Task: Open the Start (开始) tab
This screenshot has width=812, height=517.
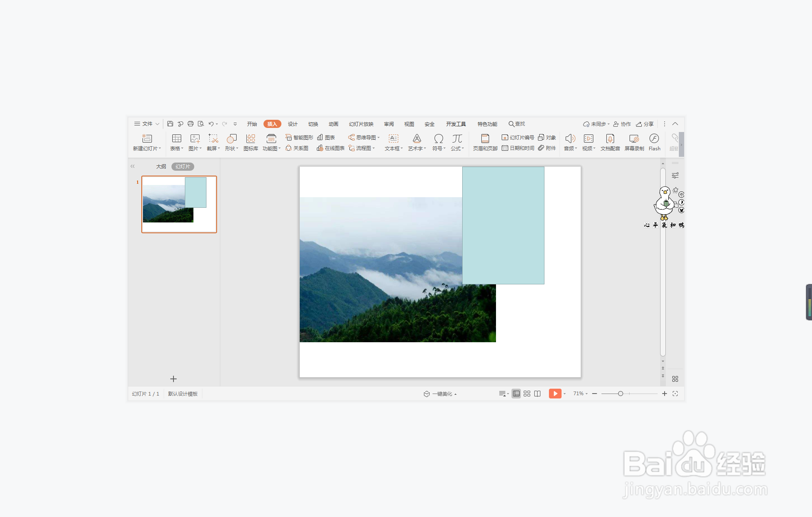Action: pos(252,124)
